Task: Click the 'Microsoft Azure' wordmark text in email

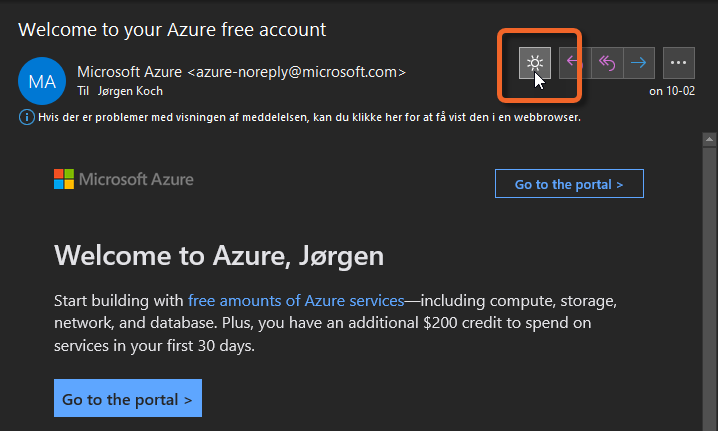Action: [136, 179]
